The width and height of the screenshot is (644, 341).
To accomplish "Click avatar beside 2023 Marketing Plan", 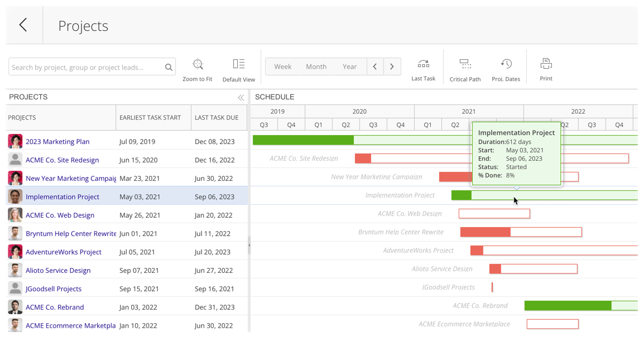I will click(15, 141).
